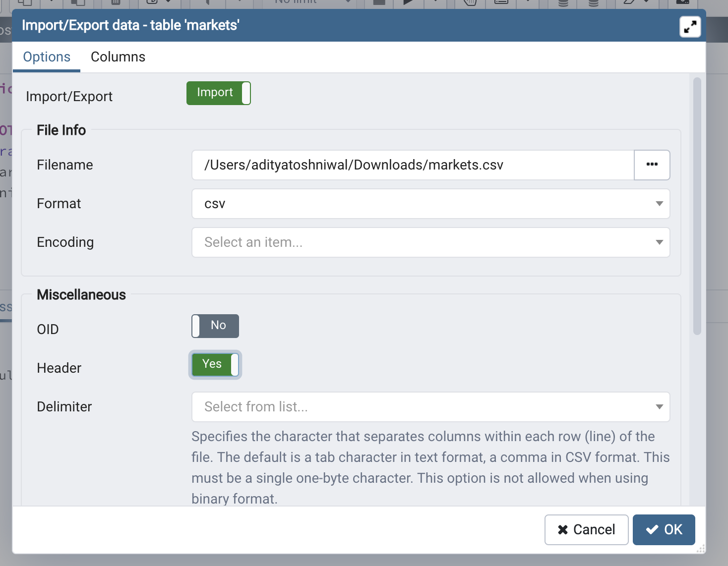The width and height of the screenshot is (728, 566).
Task: Click the Stop query square icon
Action: click(379, 2)
